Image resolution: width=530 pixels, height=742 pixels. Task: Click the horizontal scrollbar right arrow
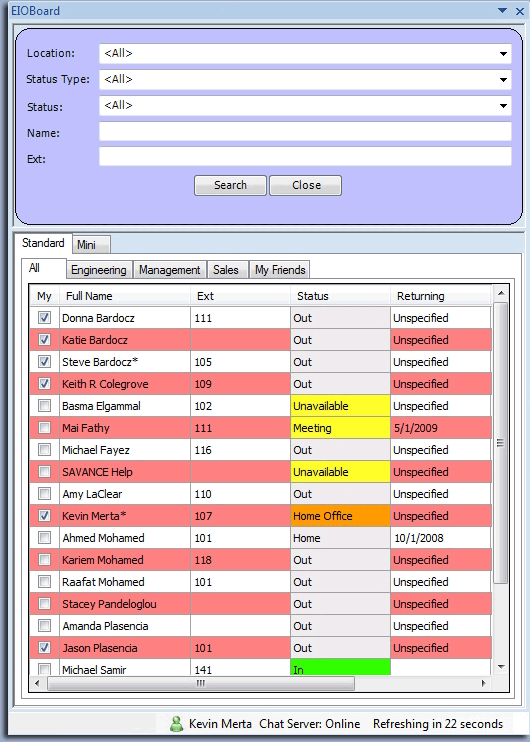(x=483, y=683)
